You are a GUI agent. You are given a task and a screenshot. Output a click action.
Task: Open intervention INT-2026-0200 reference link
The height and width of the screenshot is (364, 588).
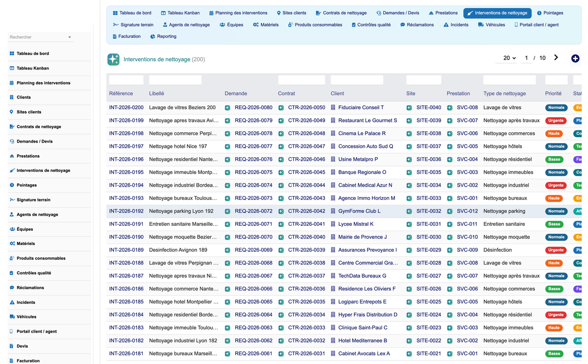pyautogui.click(x=126, y=108)
